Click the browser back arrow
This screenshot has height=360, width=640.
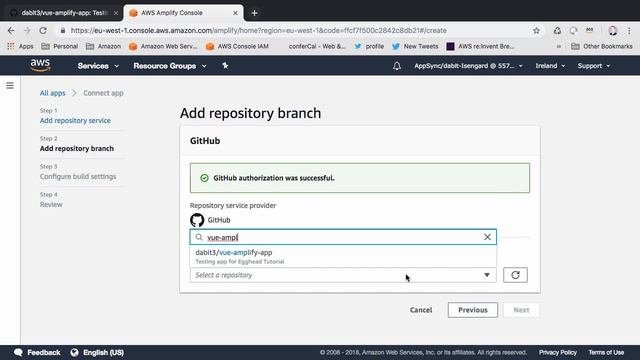click(11, 31)
